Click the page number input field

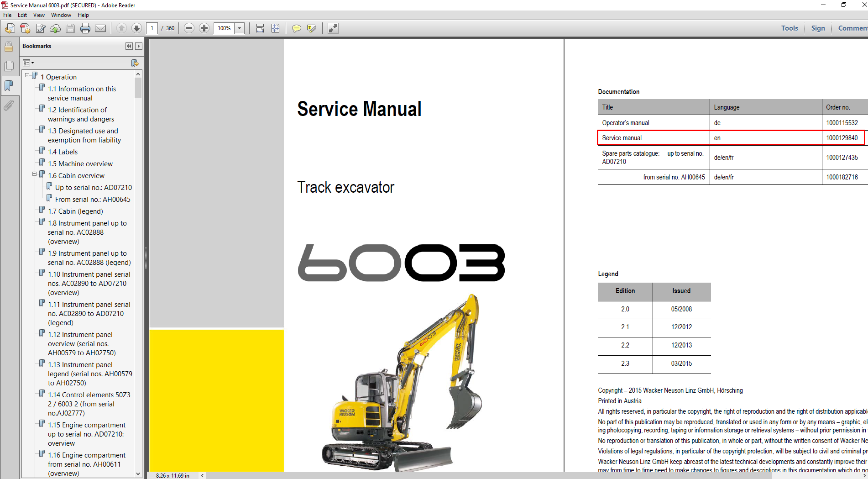(152, 28)
